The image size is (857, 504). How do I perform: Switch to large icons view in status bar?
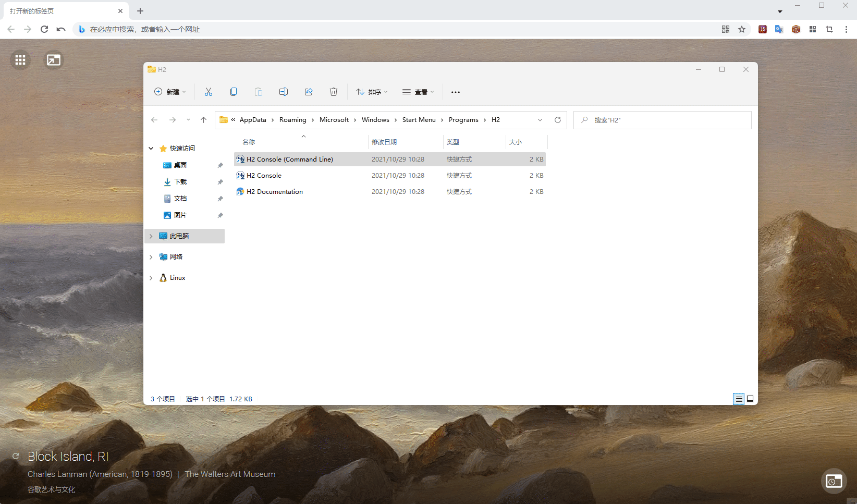(x=750, y=399)
